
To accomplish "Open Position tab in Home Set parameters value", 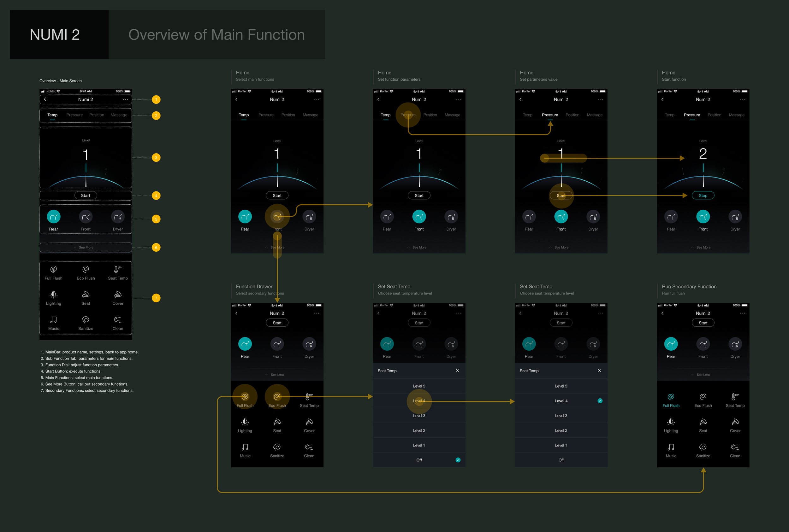I will [572, 115].
